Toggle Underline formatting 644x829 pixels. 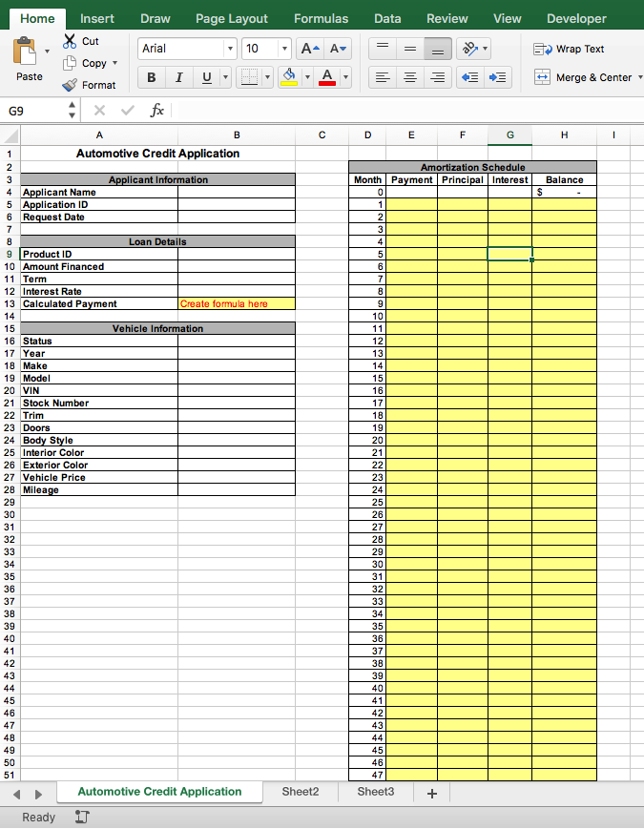(207, 77)
